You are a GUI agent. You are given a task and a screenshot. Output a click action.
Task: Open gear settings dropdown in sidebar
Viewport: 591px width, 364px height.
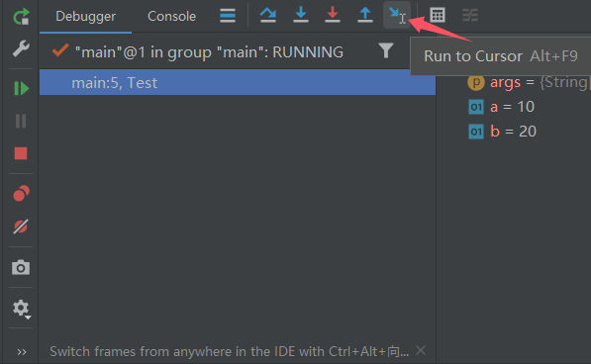(22, 309)
